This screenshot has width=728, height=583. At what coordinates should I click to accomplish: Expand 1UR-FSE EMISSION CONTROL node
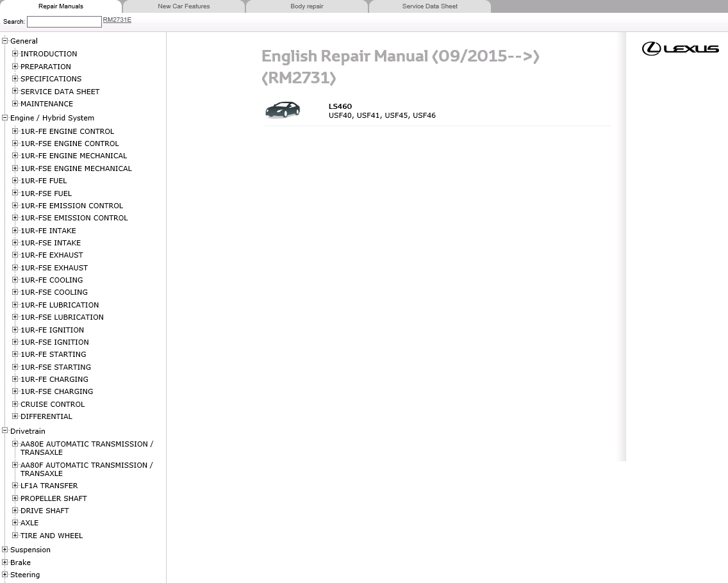tap(15, 218)
